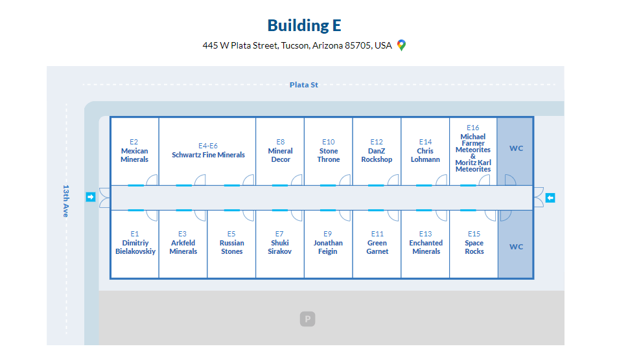Click the east entrance arrow icon
The height and width of the screenshot is (364, 617).
[x=550, y=198]
